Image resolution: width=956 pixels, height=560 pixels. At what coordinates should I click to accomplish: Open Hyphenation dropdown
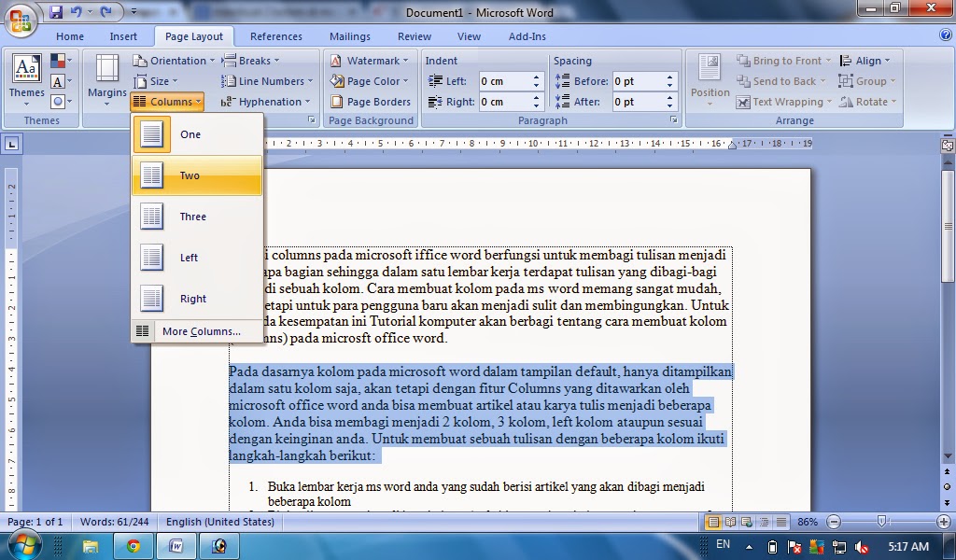tap(266, 102)
